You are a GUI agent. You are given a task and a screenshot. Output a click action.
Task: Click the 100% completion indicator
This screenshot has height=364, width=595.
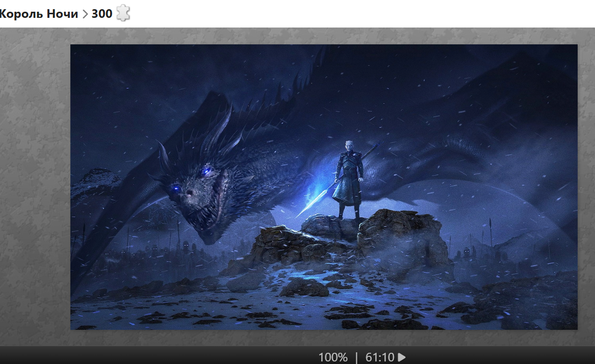click(x=333, y=357)
